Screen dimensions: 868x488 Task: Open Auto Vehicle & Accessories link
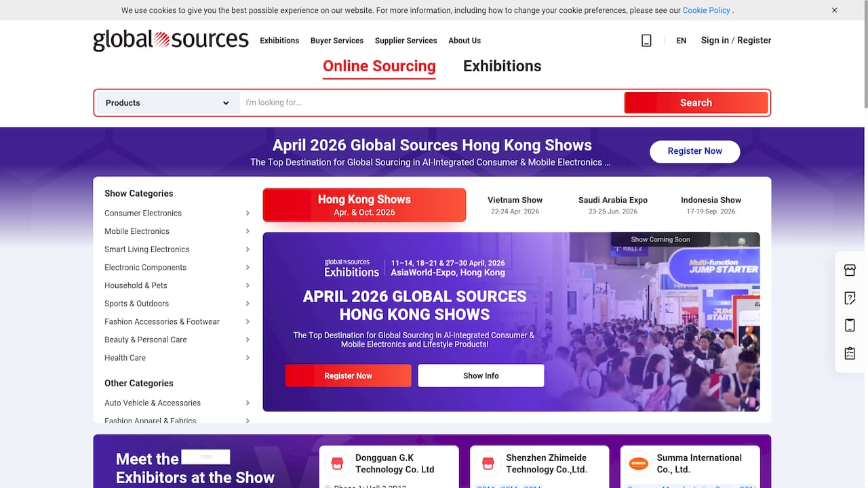point(153,403)
